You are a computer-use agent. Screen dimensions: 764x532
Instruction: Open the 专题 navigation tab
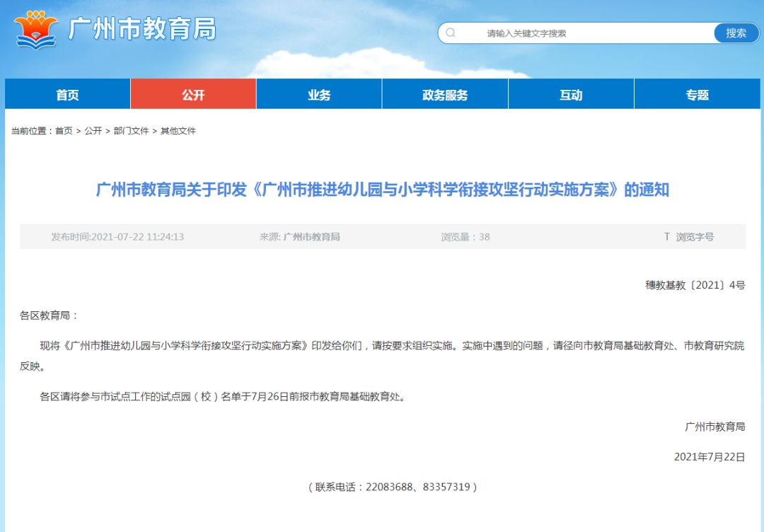(x=698, y=94)
